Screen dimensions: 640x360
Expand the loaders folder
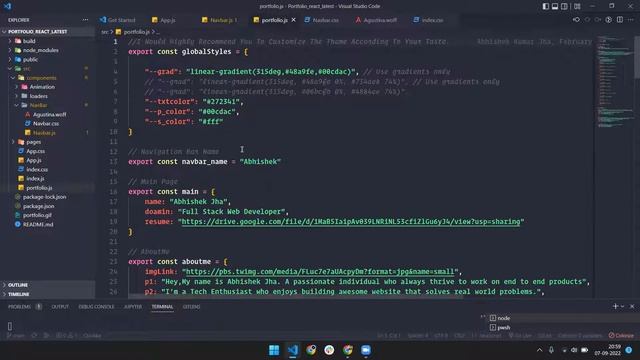48,96
